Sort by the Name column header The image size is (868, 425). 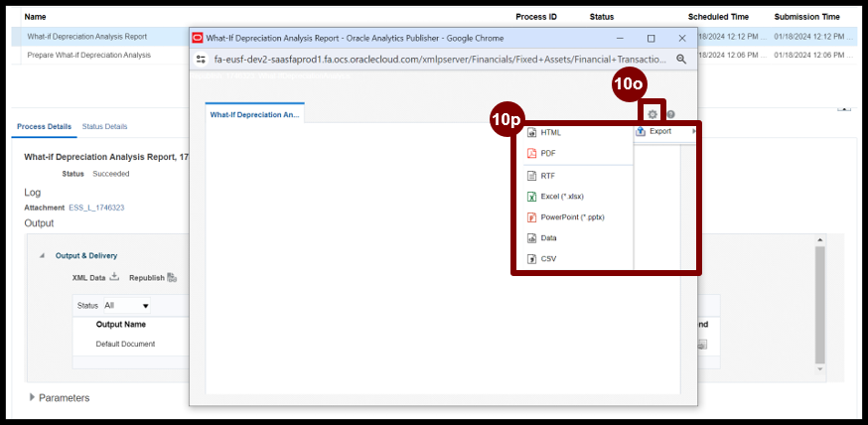click(36, 17)
